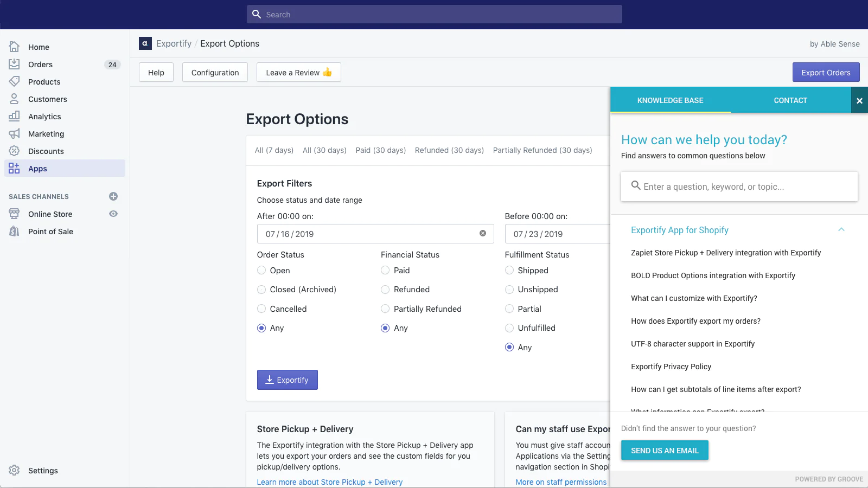
Task: View online store via eye icon
Action: click(x=113, y=214)
